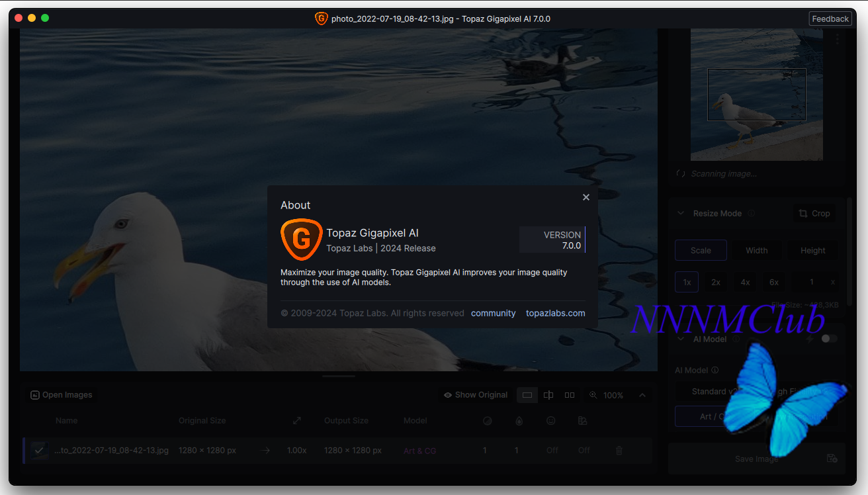Collapse the AI Model section chevron
868x495 pixels.
point(681,339)
